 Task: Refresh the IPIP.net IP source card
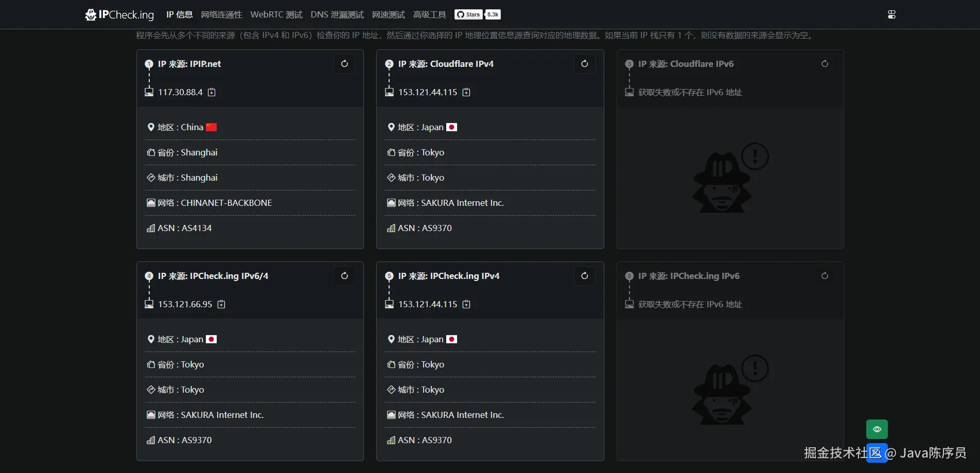click(344, 64)
